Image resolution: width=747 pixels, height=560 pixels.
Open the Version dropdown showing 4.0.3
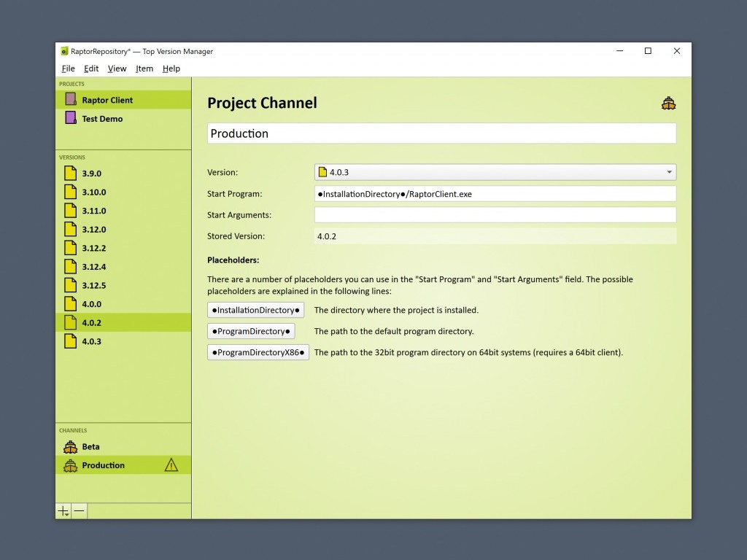point(495,172)
